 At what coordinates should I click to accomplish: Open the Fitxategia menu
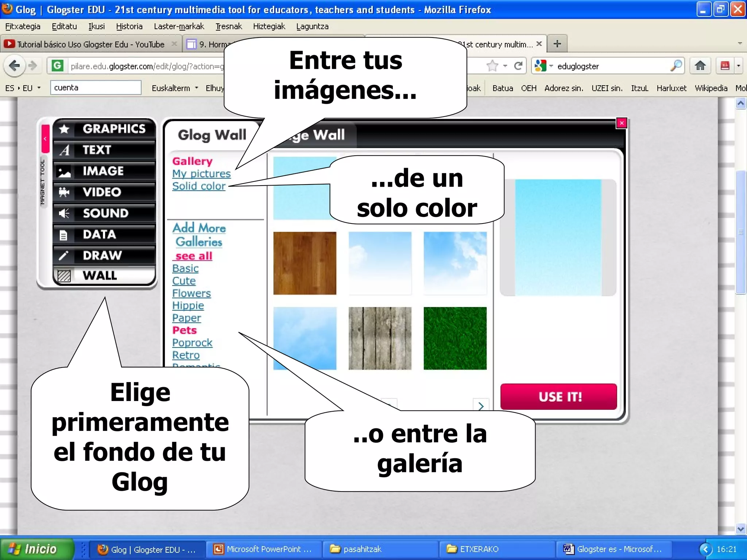[23, 26]
